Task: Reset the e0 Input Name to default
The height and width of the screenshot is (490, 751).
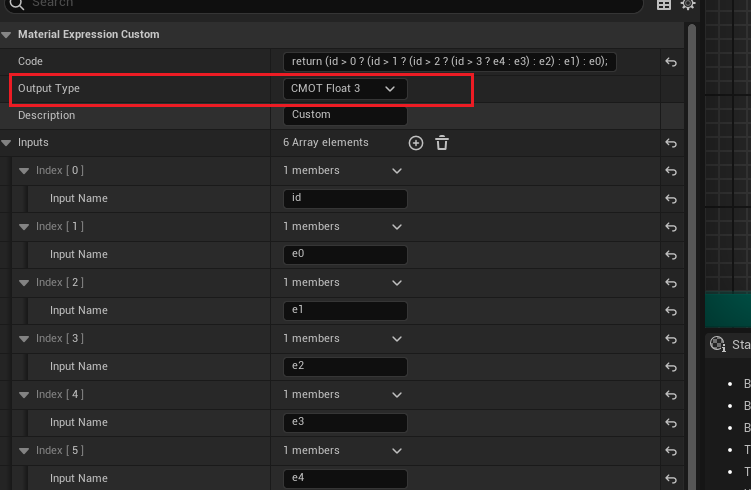Action: 671,255
